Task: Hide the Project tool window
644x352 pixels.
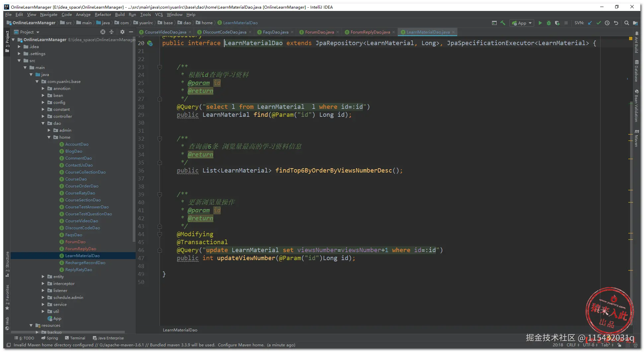Action: [x=131, y=32]
